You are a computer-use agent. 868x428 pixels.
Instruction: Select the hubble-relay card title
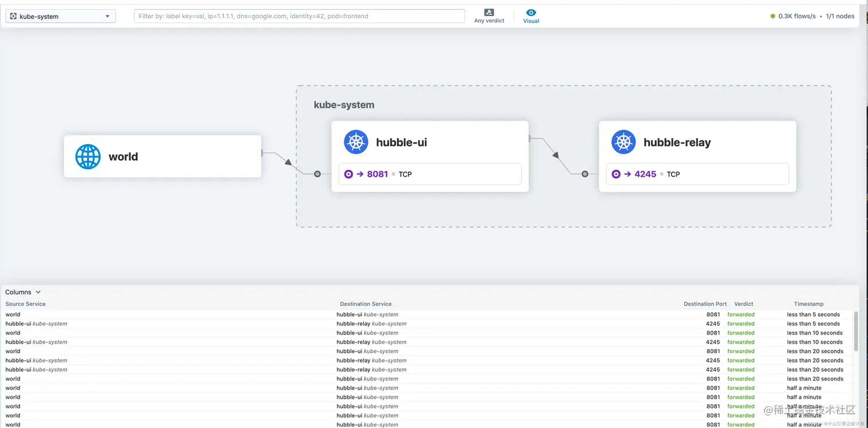pos(677,142)
